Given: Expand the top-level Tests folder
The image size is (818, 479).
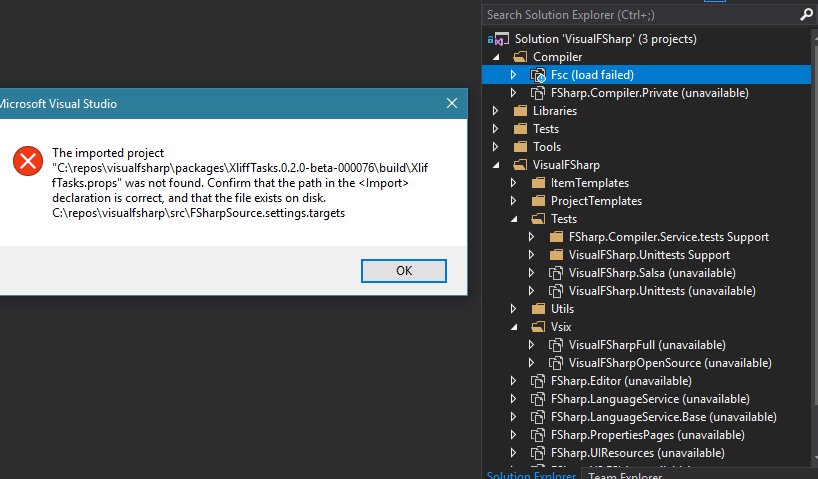Looking at the screenshot, I should pyautogui.click(x=496, y=129).
